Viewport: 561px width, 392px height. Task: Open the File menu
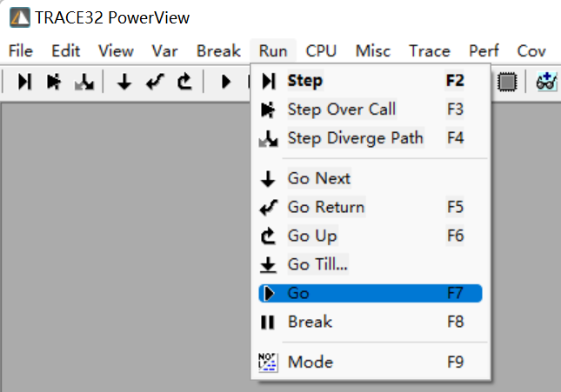[21, 51]
